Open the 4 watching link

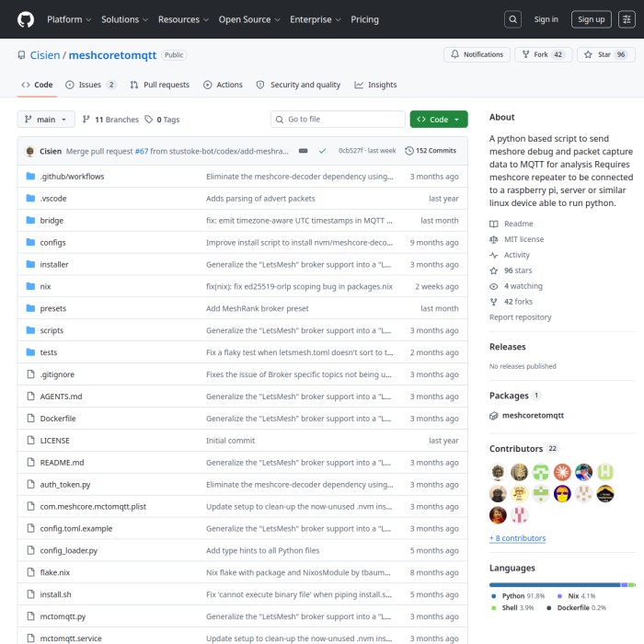pyautogui.click(x=516, y=286)
